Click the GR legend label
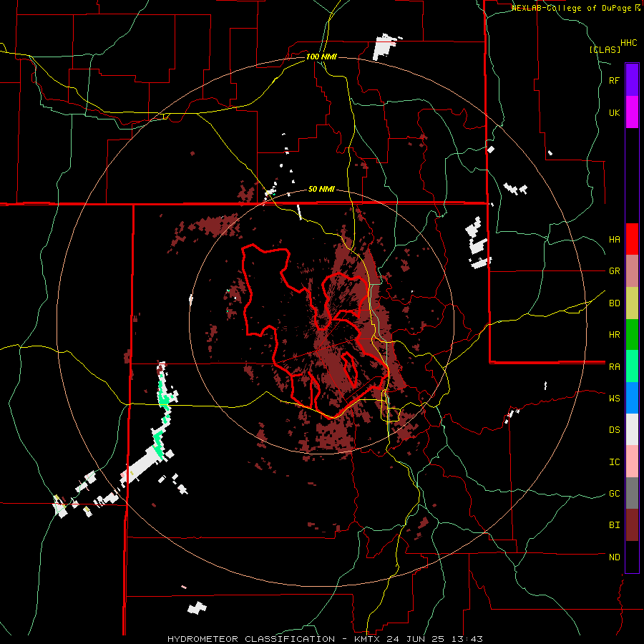The width and height of the screenshot is (644, 644). [614, 271]
